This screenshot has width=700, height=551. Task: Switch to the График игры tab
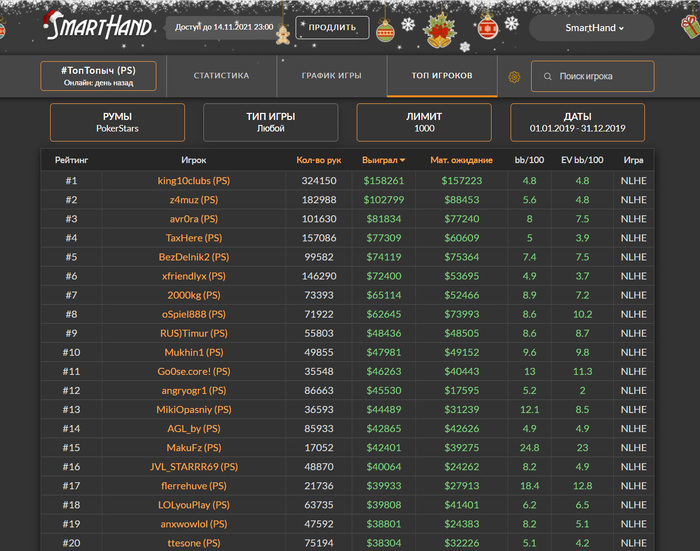[x=331, y=76]
